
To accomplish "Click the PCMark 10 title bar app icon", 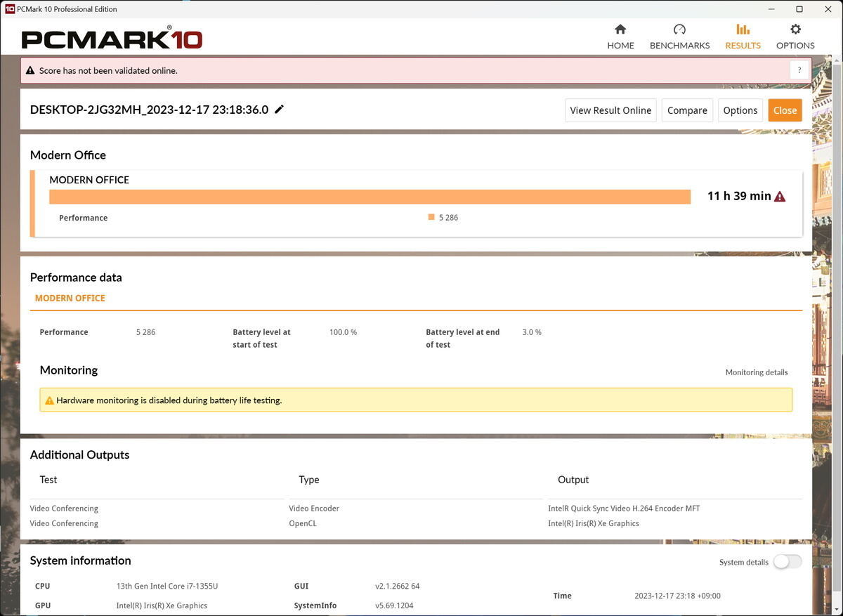I will tap(10, 9).
